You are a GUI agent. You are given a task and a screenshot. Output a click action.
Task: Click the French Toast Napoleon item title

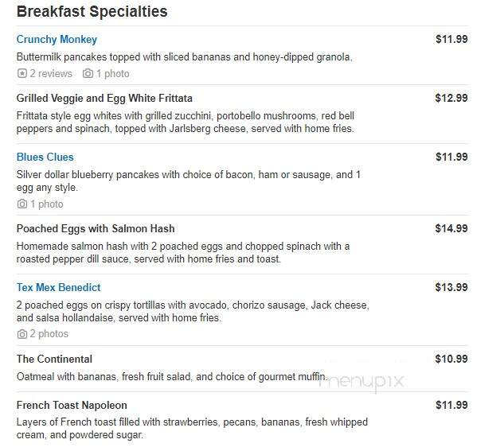(x=72, y=406)
